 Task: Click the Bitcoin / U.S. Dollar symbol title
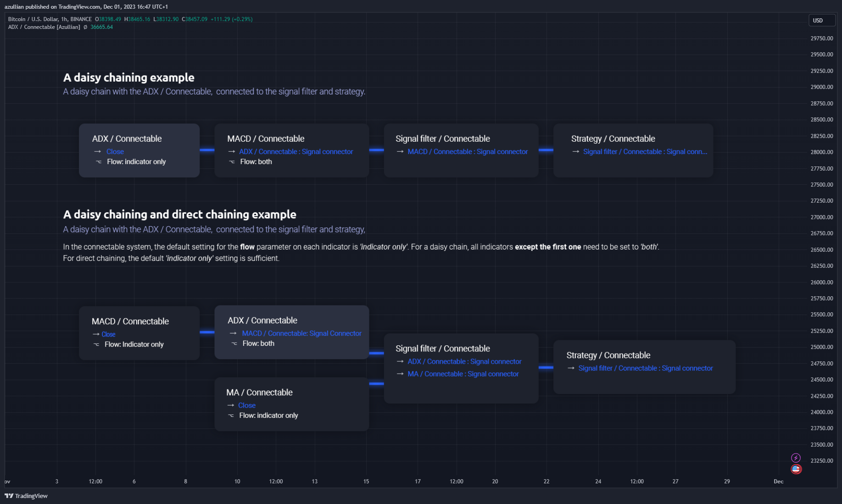pyautogui.click(x=49, y=19)
